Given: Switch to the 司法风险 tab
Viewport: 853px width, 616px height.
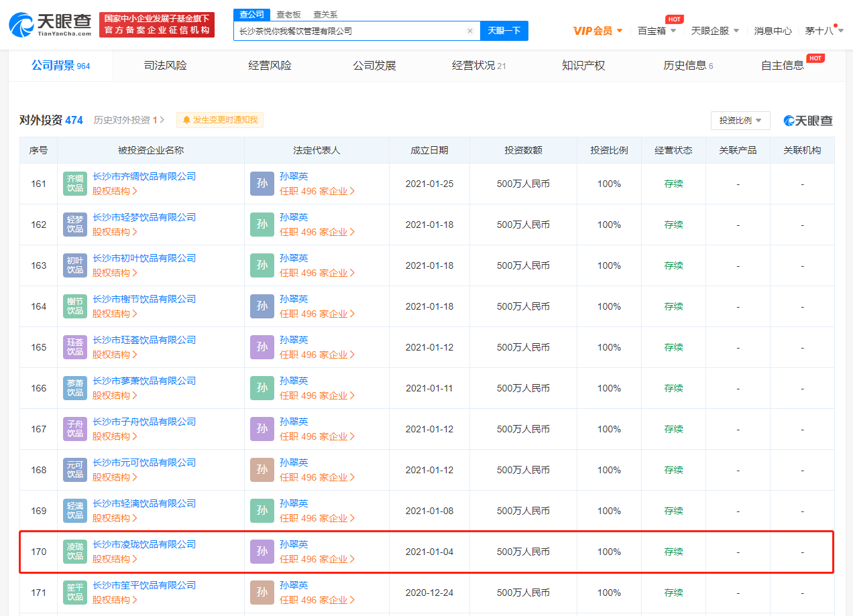Looking at the screenshot, I should click(166, 66).
